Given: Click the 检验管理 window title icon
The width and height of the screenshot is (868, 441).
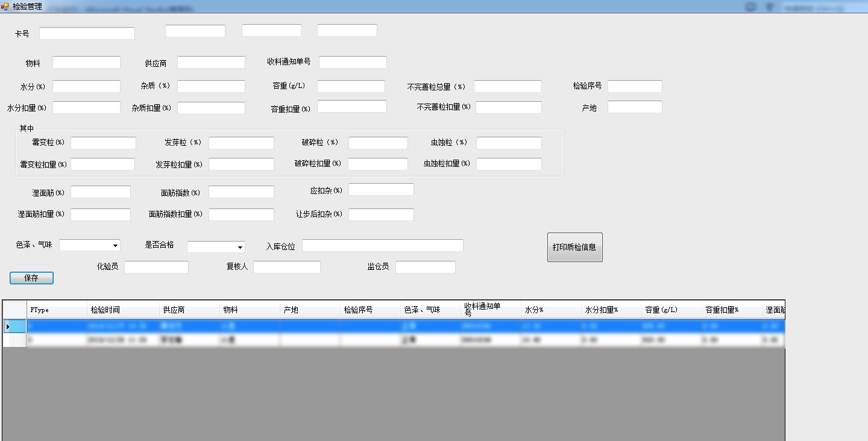Looking at the screenshot, I should 5,6.
